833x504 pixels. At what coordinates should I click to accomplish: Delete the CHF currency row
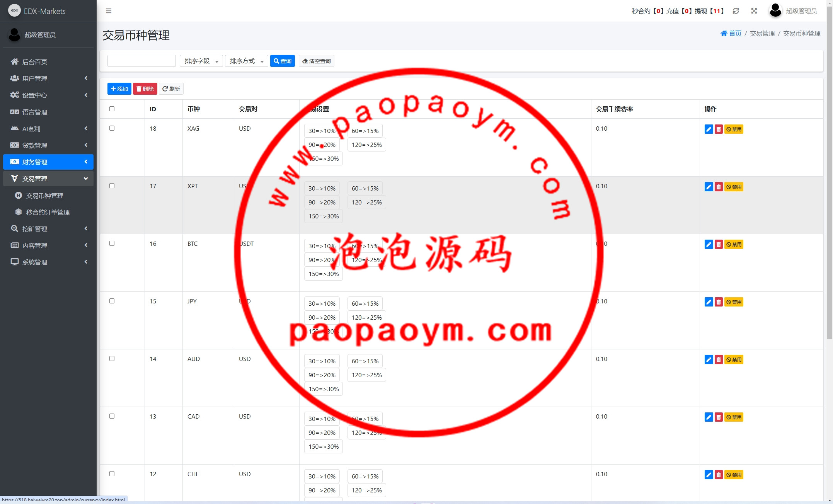(x=719, y=475)
